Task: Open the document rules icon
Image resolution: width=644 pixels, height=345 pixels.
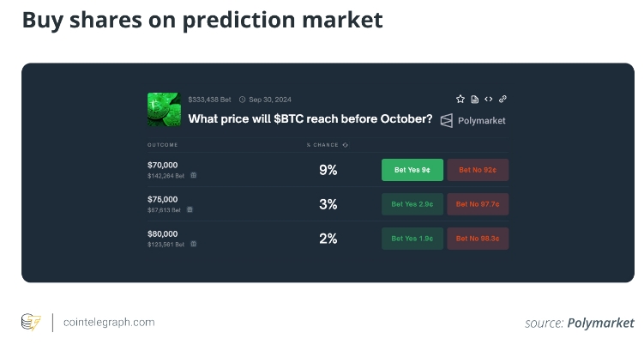Action: point(474,99)
